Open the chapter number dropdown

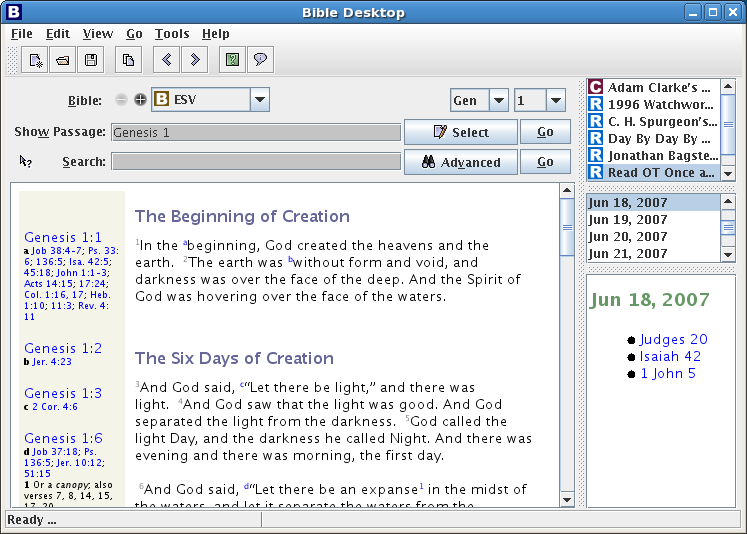(555, 101)
